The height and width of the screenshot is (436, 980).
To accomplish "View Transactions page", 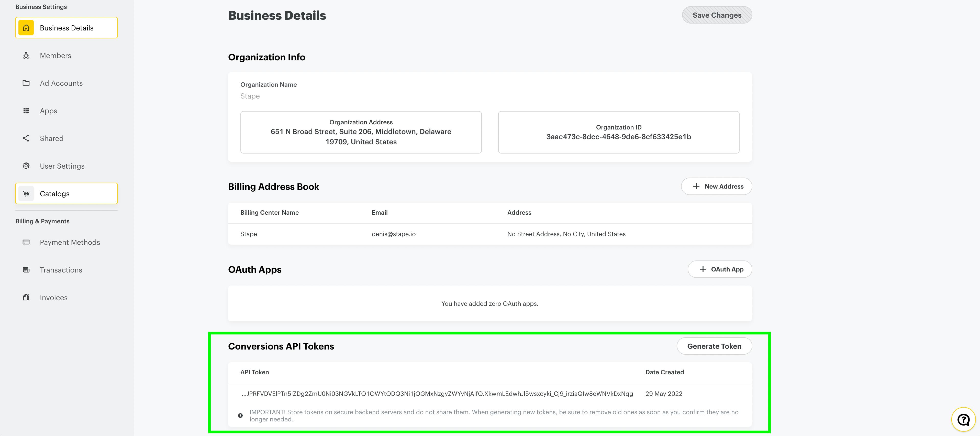I will 66,270.
